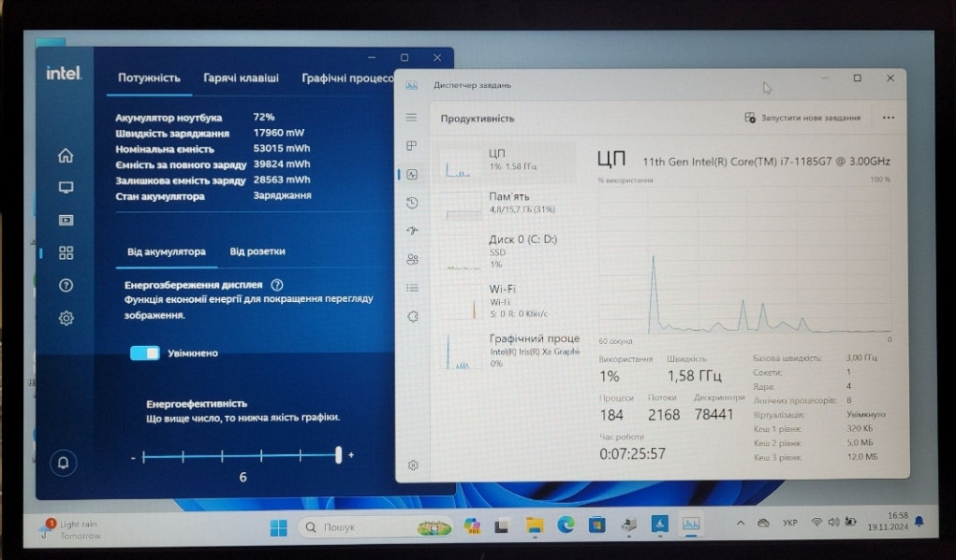Click Запустити нове завдання button
Viewport: 956px width, 560px height.
[x=805, y=117]
